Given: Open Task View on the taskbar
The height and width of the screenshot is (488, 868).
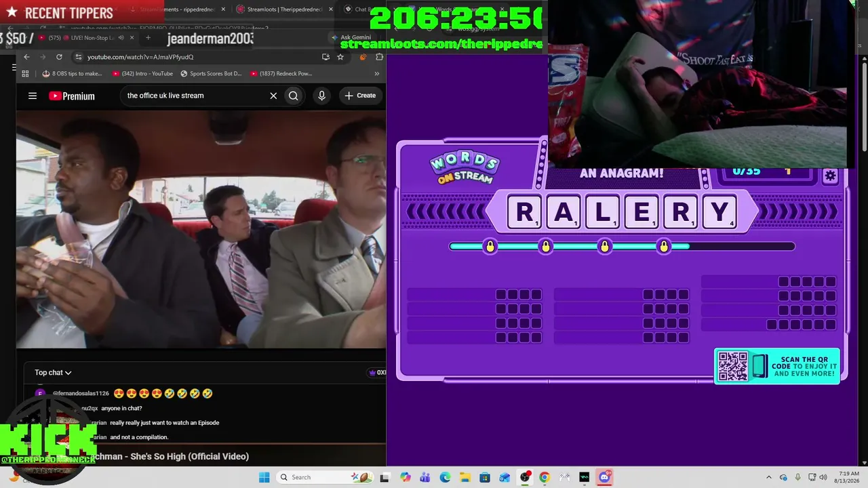Looking at the screenshot, I should point(385,477).
